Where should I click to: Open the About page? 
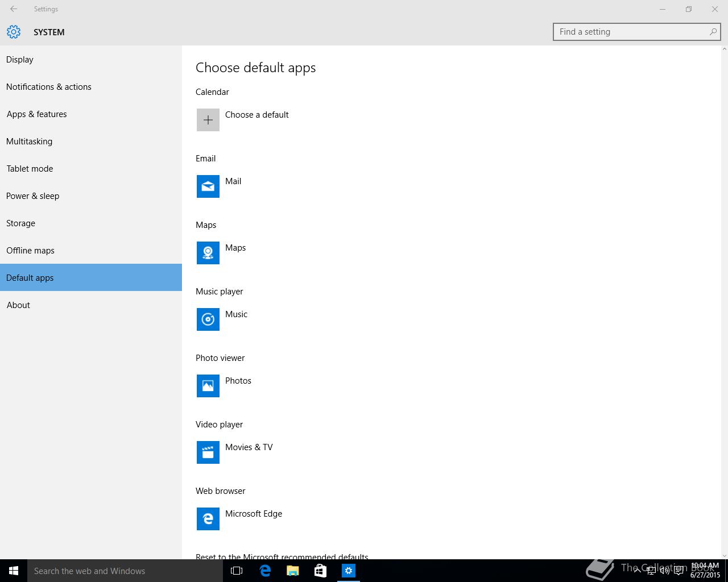(x=91, y=305)
